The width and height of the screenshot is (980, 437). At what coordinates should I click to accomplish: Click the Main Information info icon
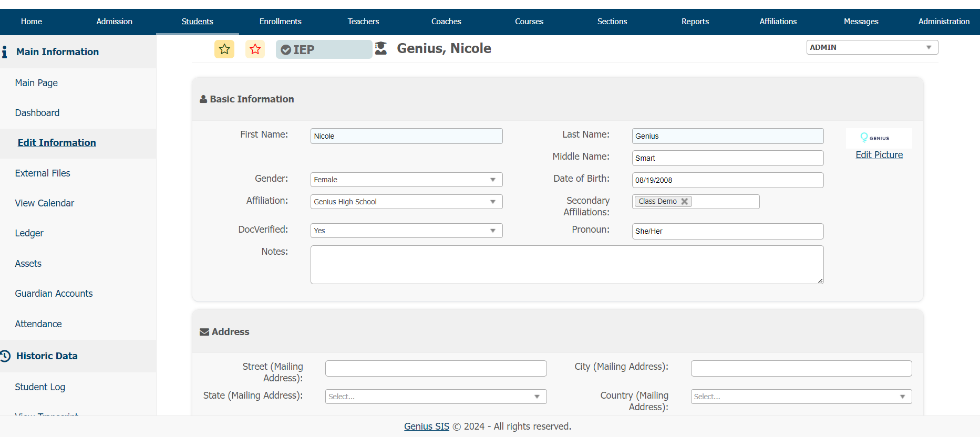(5, 52)
